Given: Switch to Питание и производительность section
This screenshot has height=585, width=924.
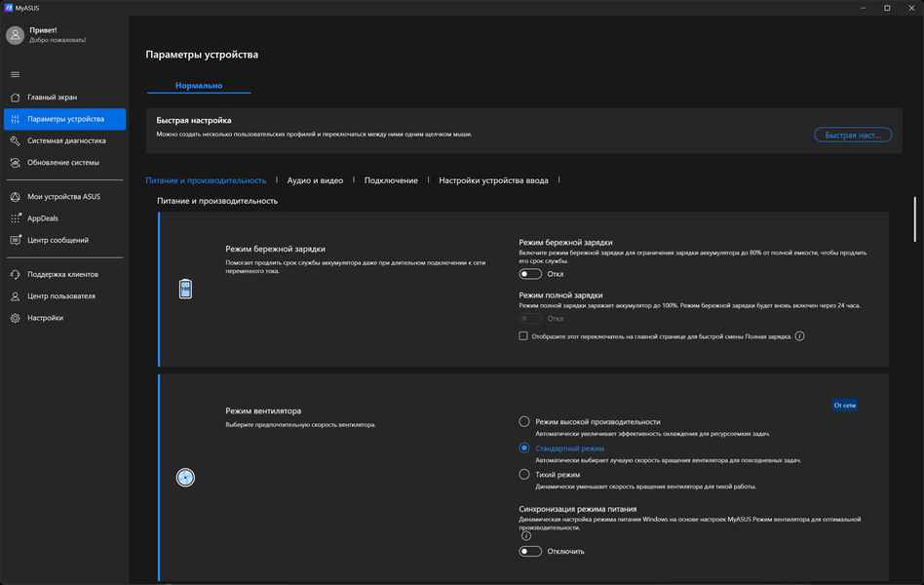Looking at the screenshot, I should pyautogui.click(x=206, y=180).
